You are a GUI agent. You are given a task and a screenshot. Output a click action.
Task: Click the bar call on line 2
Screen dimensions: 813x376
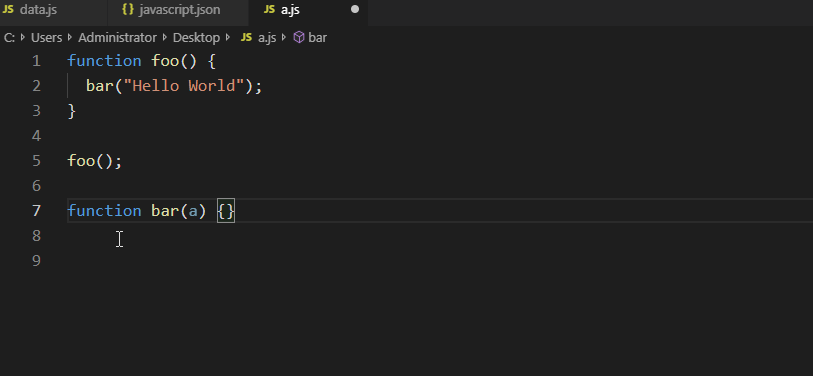[x=100, y=86]
